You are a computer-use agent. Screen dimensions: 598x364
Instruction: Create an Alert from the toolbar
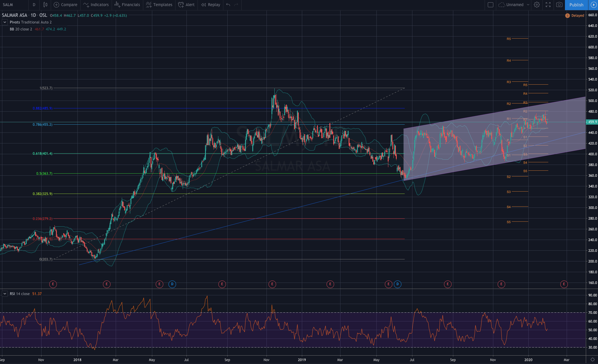pos(186,5)
